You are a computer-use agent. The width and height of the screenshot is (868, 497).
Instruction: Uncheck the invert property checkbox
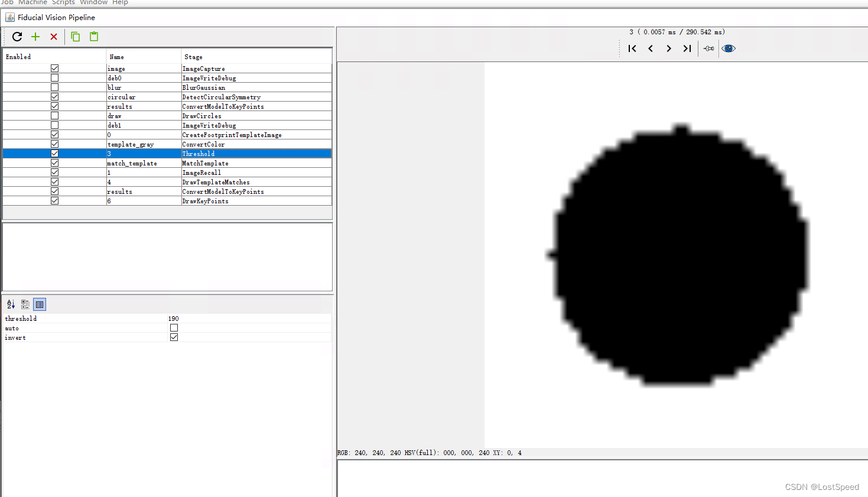(174, 337)
